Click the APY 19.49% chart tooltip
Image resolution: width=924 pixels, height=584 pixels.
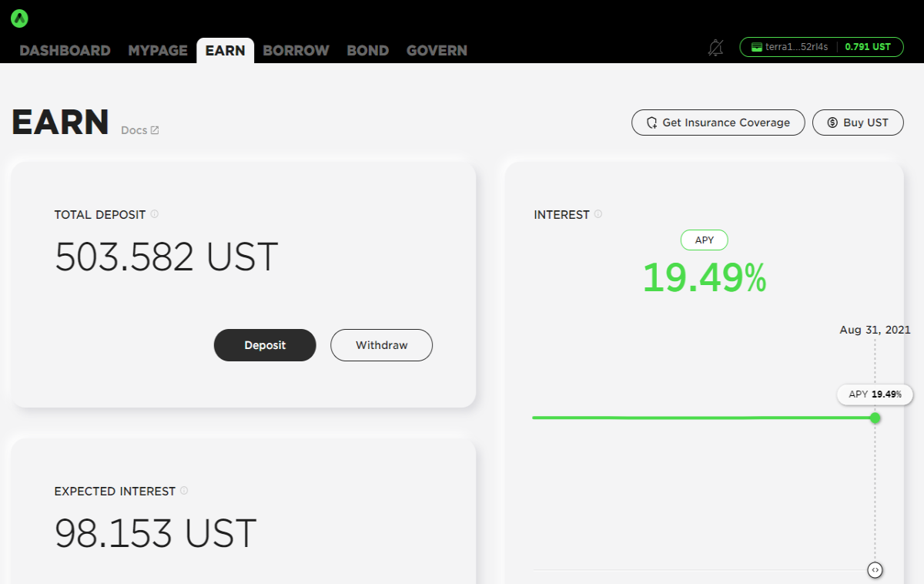point(875,394)
